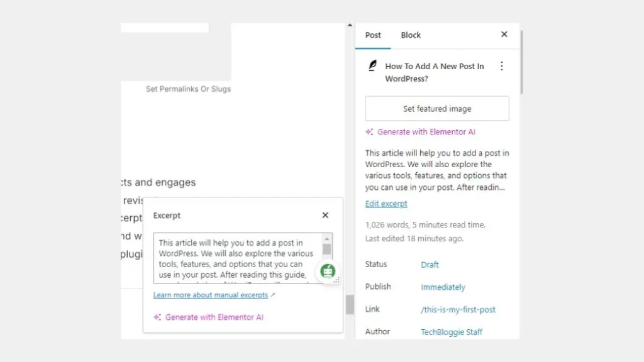Screen dimensions: 644x362
Task: Click the Excerpt popup heading
Action: 167,216
